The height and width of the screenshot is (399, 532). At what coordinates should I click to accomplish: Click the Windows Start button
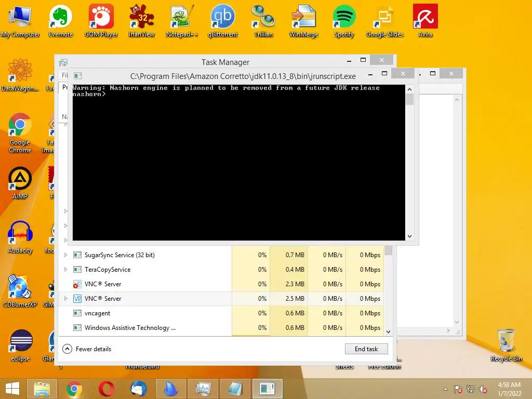12,389
